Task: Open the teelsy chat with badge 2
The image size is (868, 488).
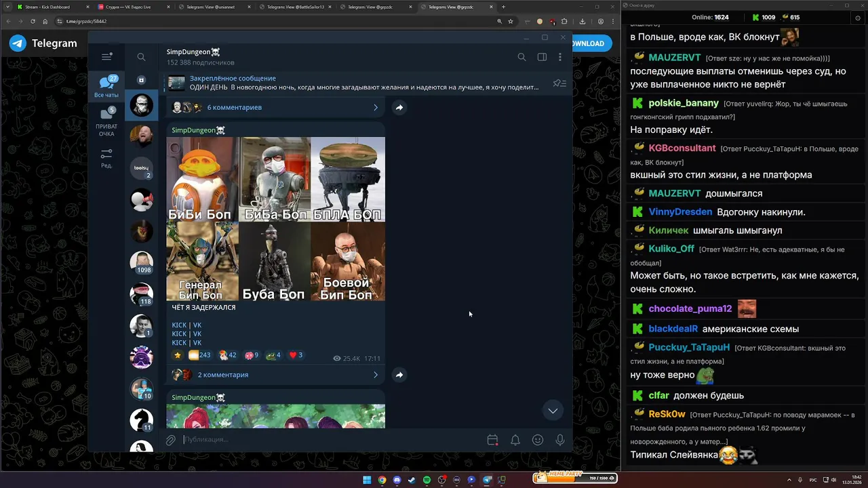Action: click(x=142, y=168)
